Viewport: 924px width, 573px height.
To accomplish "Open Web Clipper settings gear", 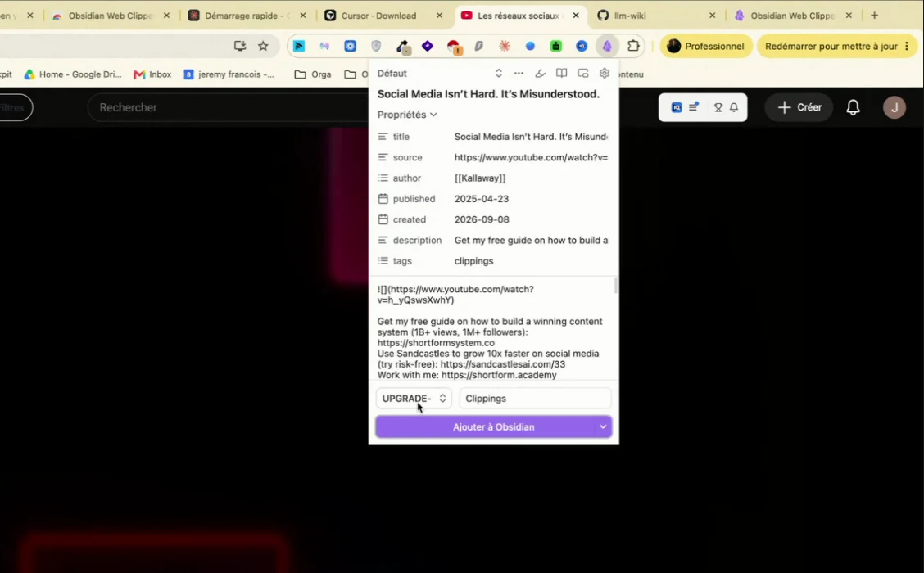I will (x=604, y=73).
